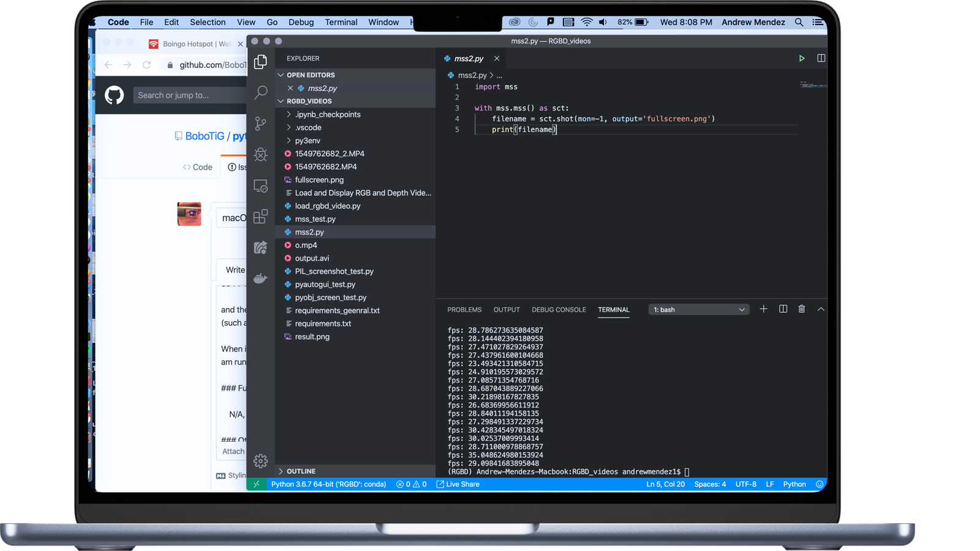
Task: Open the Debug view bug icon
Action: [261, 154]
